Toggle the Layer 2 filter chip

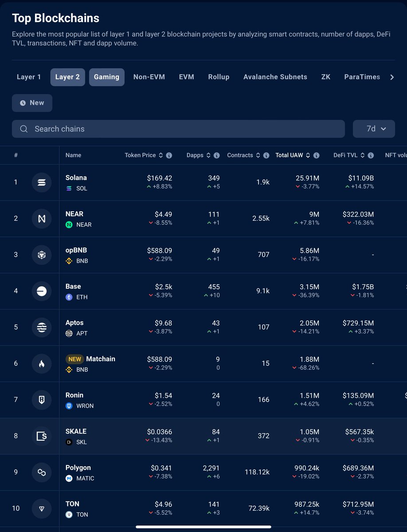point(67,77)
